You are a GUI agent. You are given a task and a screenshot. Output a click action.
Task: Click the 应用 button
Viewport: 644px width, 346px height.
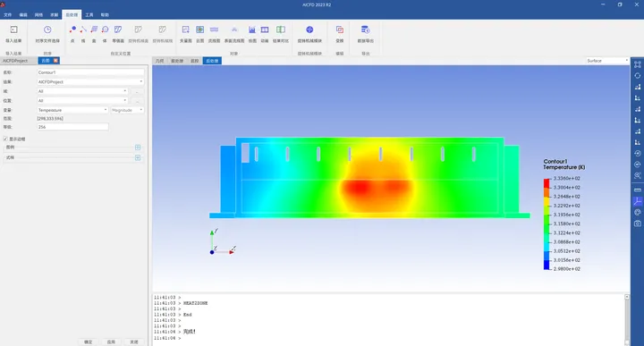pyautogui.click(x=111, y=342)
